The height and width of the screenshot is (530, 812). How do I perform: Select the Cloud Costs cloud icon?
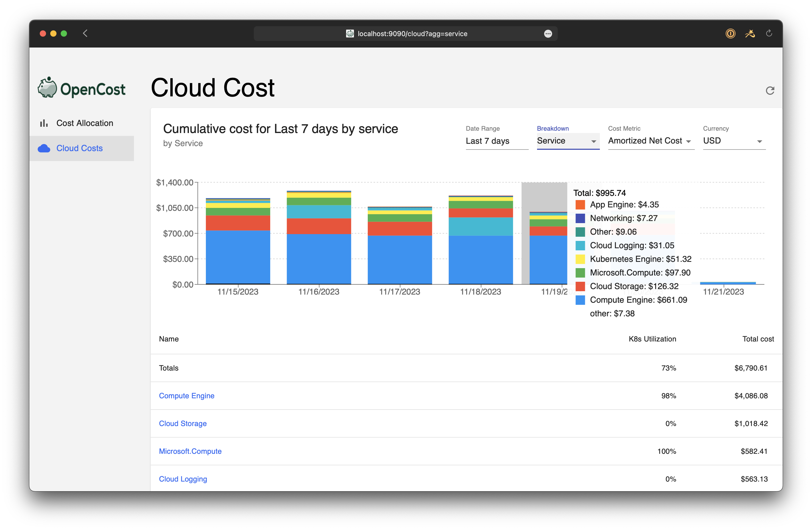click(44, 148)
